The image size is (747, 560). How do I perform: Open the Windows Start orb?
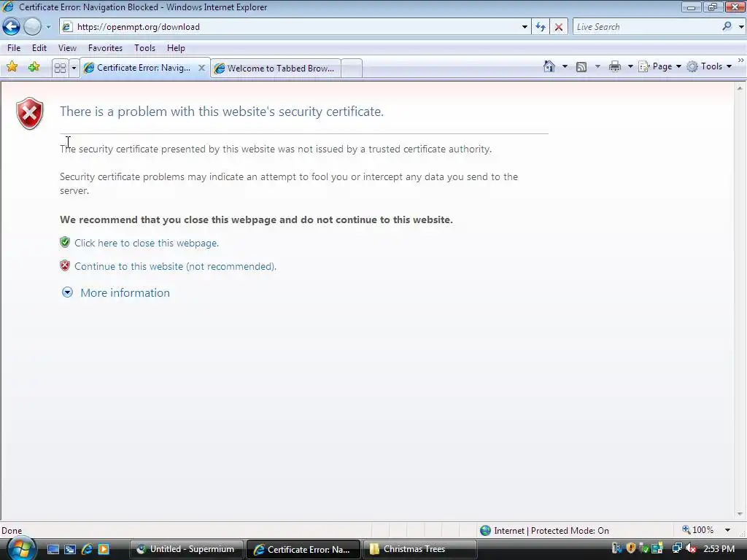tap(21, 548)
